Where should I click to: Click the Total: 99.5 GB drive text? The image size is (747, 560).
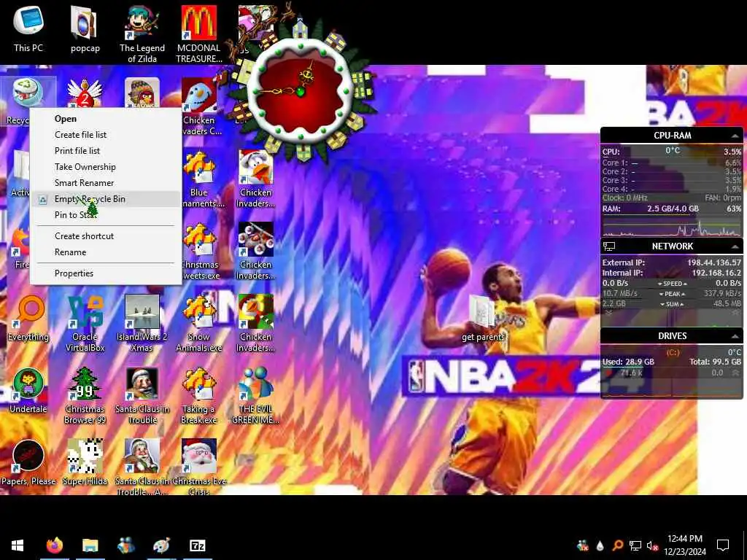coord(715,362)
